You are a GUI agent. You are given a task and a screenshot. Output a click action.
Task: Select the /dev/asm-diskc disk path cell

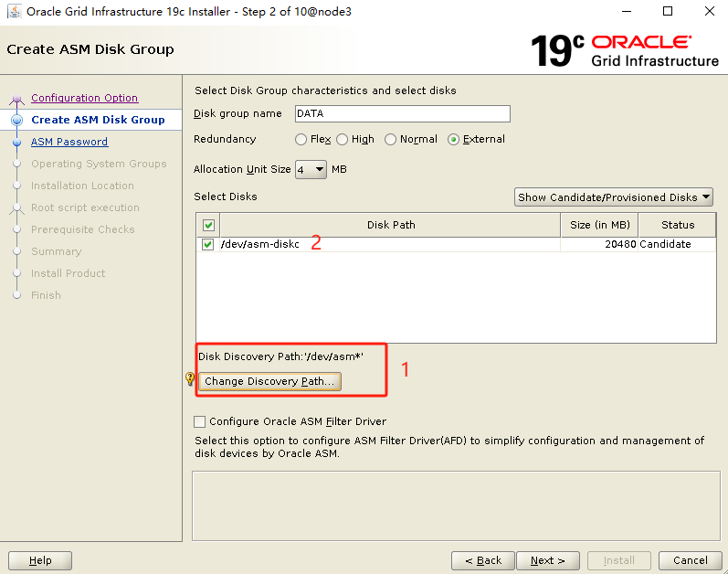coord(390,244)
